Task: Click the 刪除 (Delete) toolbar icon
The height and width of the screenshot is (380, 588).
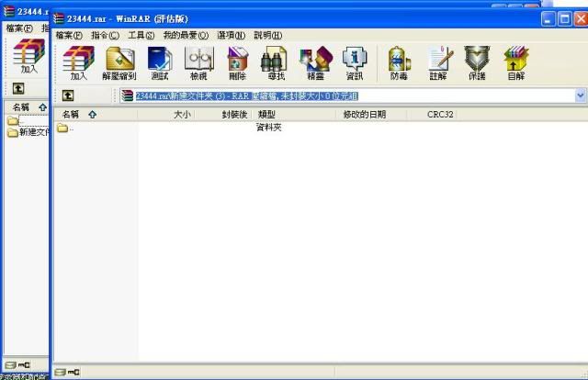Action: point(238,62)
